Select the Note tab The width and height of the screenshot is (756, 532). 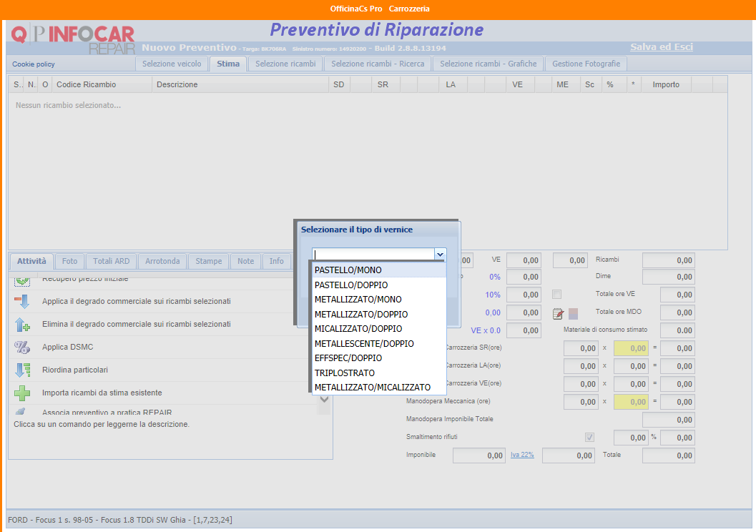click(x=245, y=261)
